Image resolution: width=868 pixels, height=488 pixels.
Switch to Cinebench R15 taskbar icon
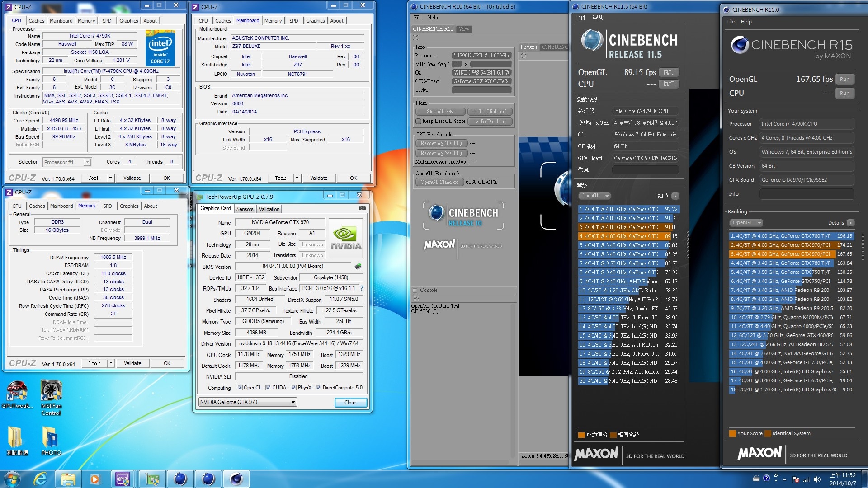tap(236, 479)
